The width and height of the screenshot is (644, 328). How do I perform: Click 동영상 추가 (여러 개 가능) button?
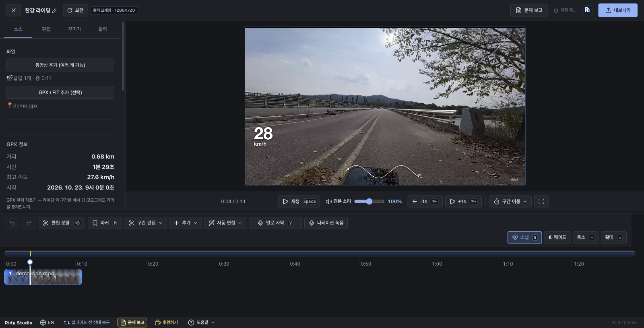pos(60,65)
